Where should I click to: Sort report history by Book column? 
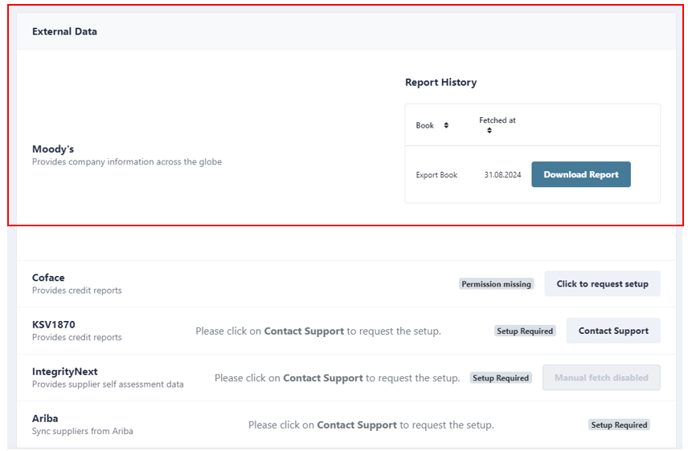pyautogui.click(x=446, y=125)
